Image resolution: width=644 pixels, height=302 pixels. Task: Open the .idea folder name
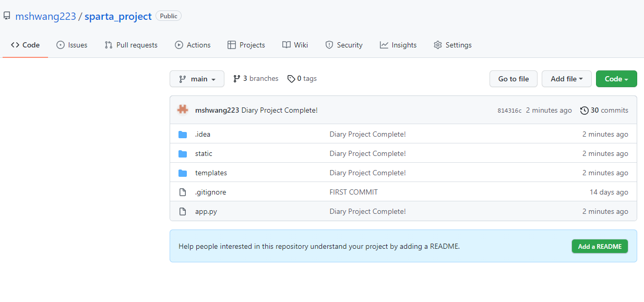[202, 135]
